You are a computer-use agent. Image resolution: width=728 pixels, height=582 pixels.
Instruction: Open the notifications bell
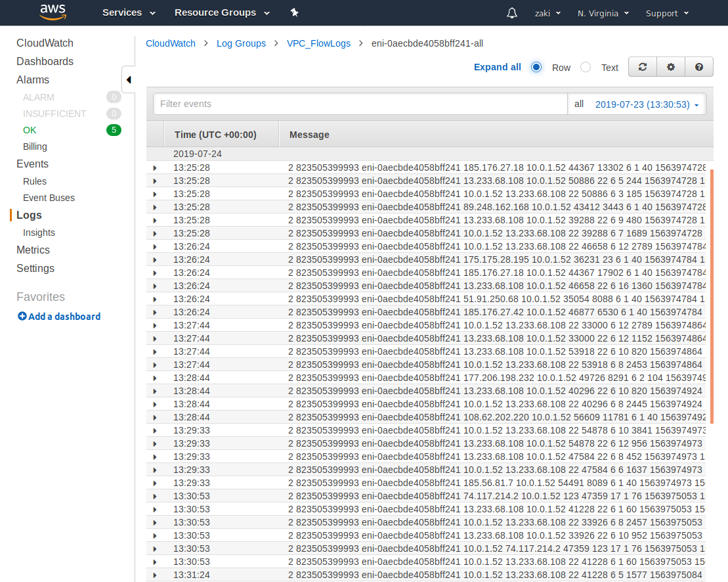point(511,13)
